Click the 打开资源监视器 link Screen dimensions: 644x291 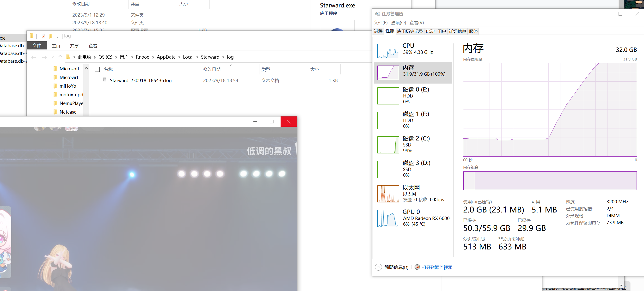tap(437, 267)
